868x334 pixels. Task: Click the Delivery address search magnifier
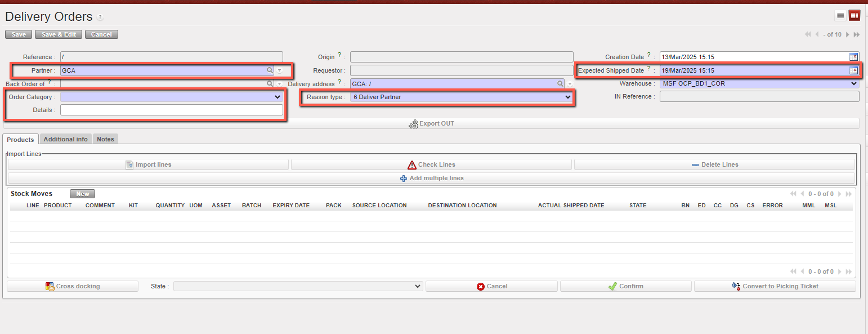tap(560, 84)
